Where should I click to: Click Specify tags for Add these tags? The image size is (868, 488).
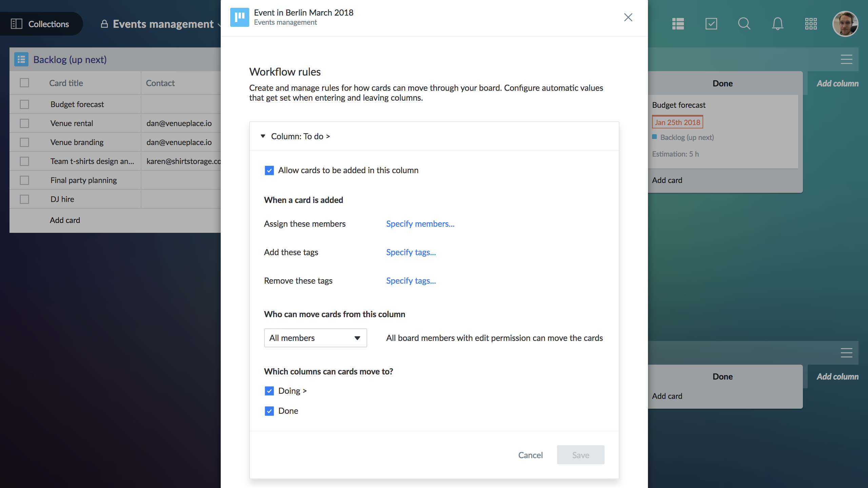pos(411,252)
